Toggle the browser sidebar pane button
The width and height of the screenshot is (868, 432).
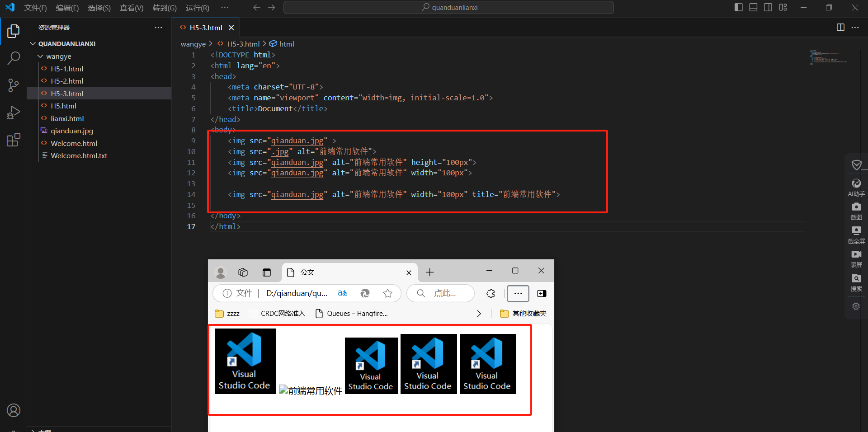coord(542,293)
